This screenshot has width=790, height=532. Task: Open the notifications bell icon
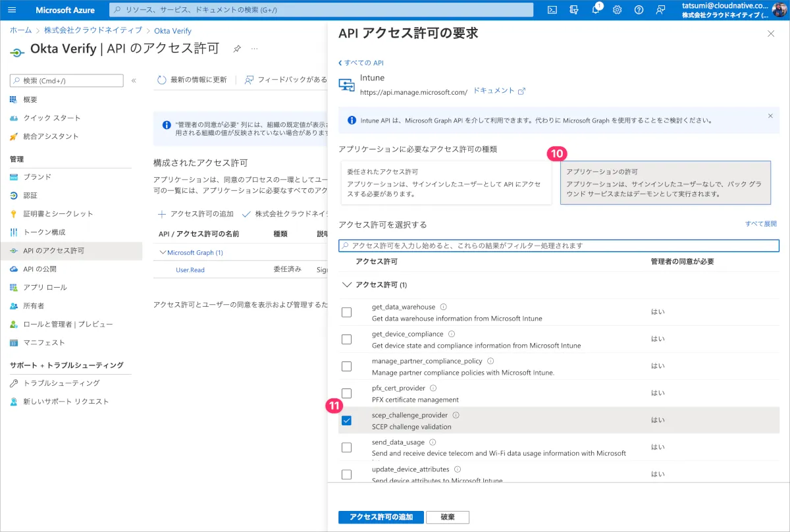[595, 10]
